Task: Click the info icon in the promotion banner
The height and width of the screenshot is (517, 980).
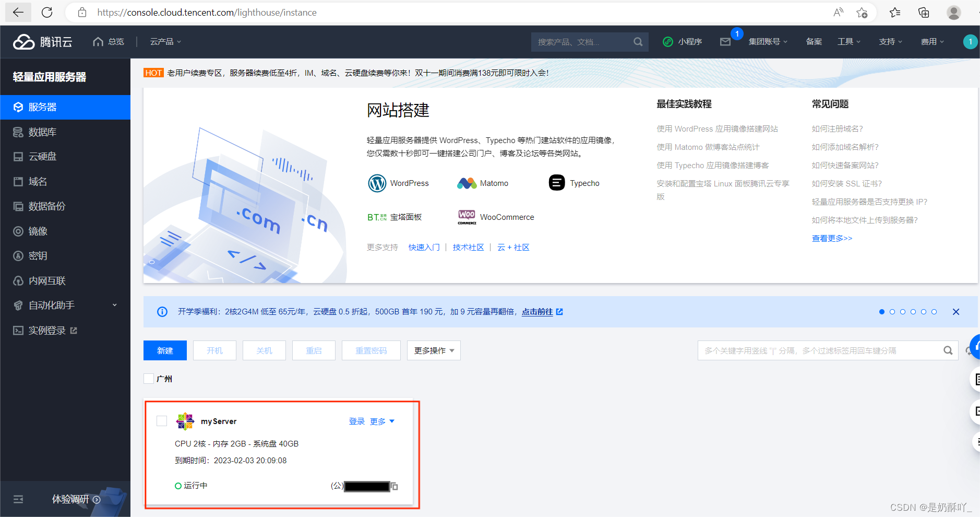Action: pos(162,312)
